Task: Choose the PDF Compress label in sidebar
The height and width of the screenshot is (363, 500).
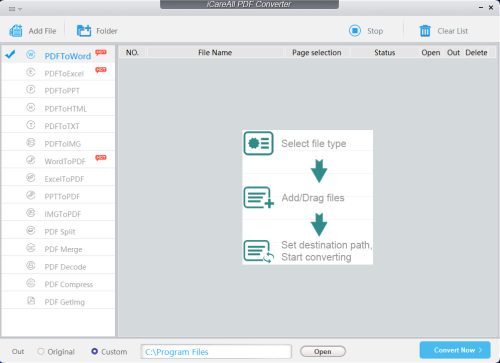Action: [x=69, y=284]
